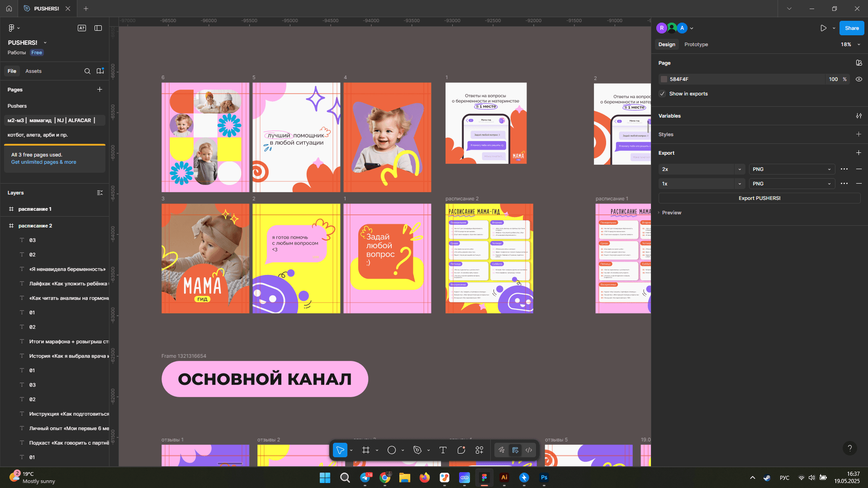
Task: Click the page color swatch 584F4F
Action: [x=664, y=79]
